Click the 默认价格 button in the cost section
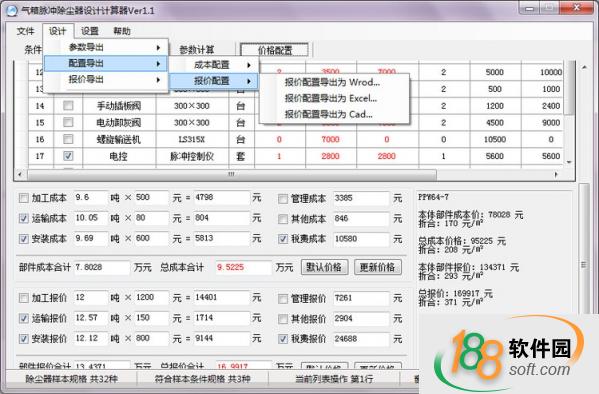This screenshot has width=599, height=394. coord(324,267)
